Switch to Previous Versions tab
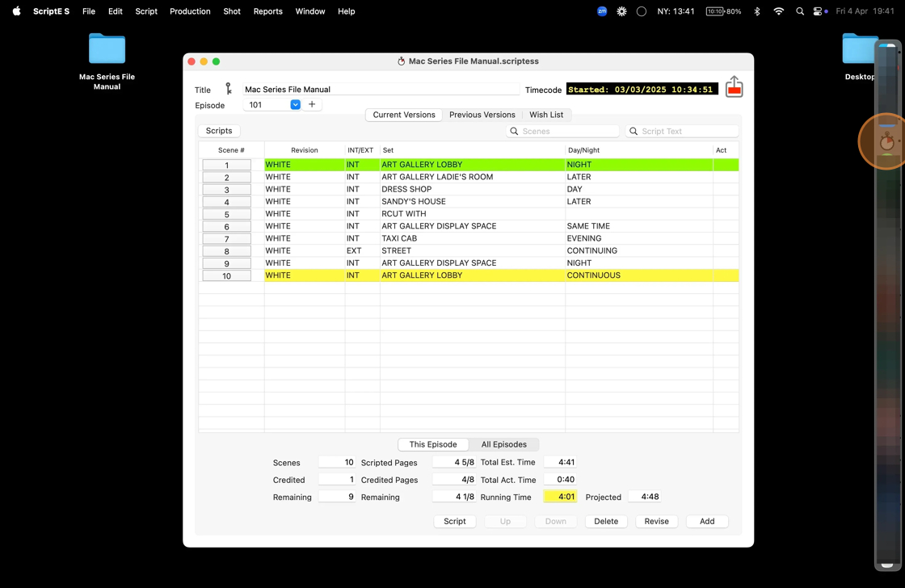The image size is (905, 588). click(x=482, y=114)
